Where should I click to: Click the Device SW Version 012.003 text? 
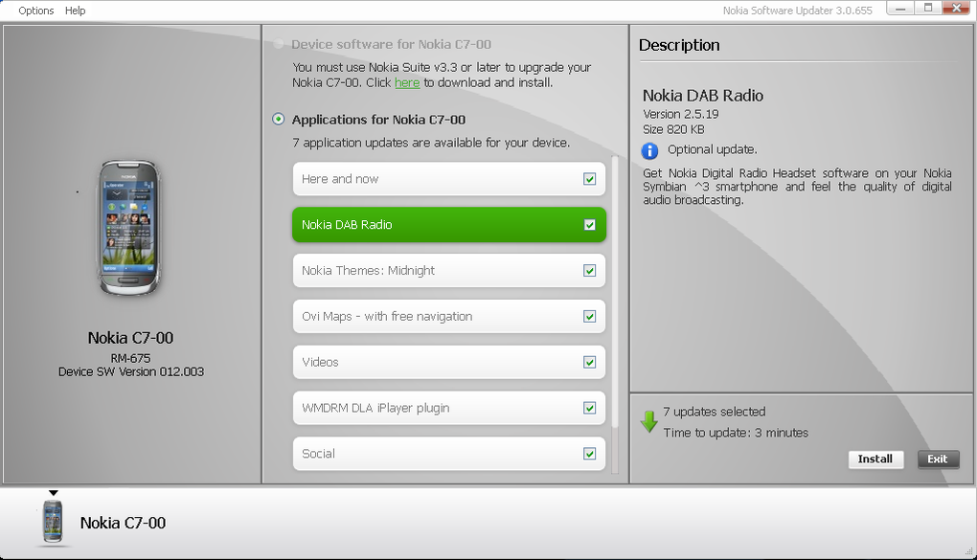click(x=131, y=371)
